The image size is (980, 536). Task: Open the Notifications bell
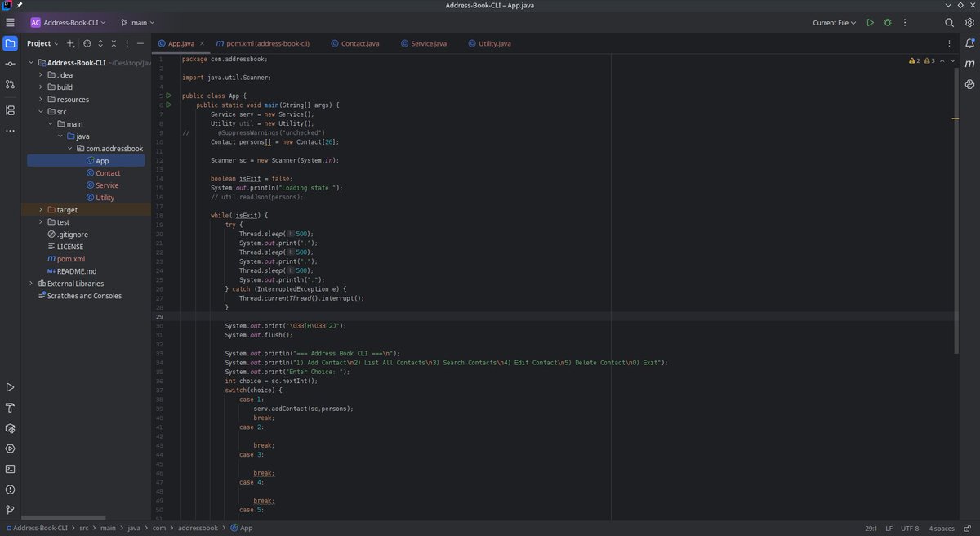click(969, 43)
